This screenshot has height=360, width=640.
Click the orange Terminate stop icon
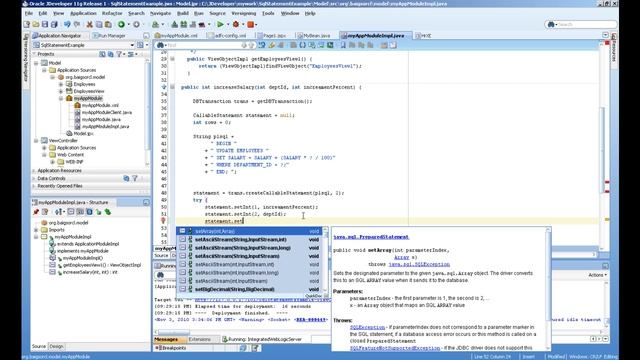pos(251,24)
